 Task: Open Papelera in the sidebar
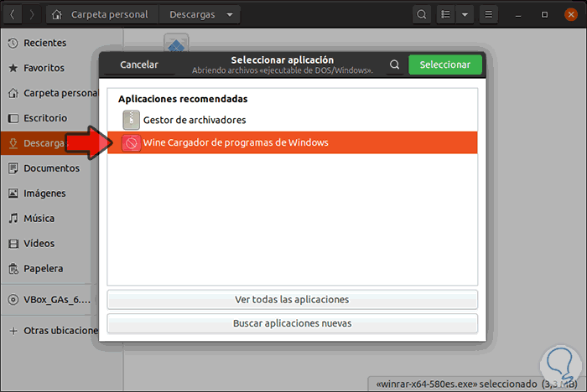(x=49, y=269)
